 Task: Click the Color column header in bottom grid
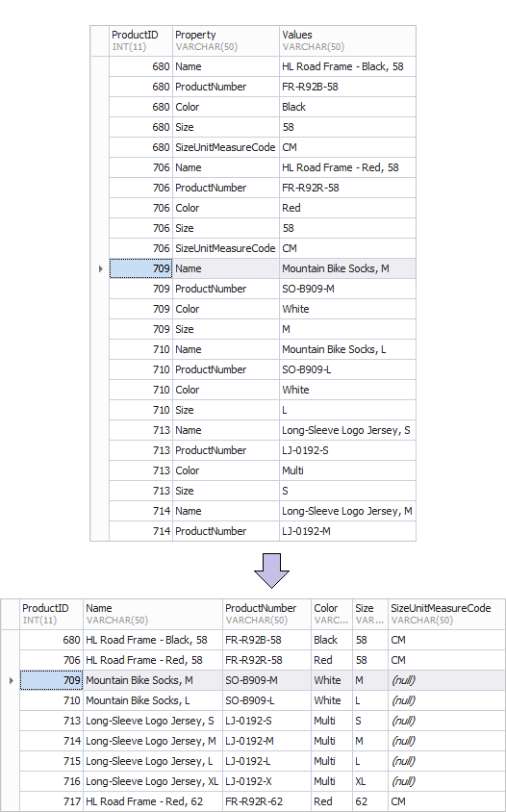click(x=332, y=614)
